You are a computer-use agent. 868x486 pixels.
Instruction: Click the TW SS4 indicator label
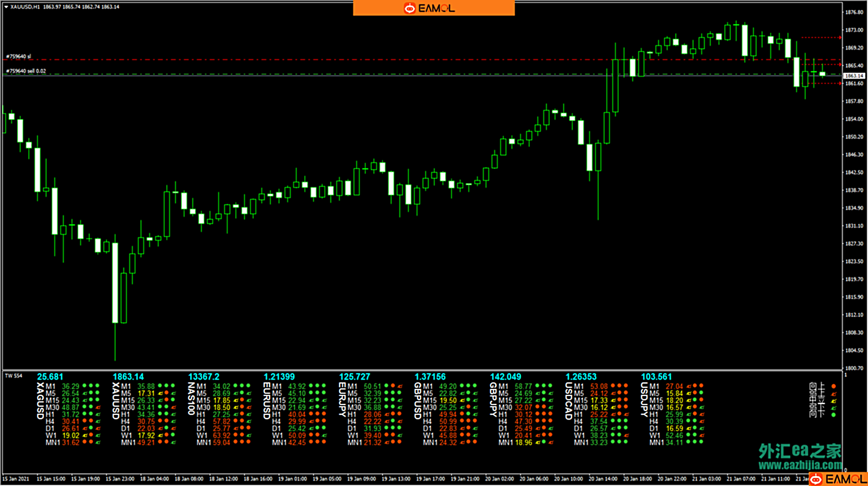point(13,375)
